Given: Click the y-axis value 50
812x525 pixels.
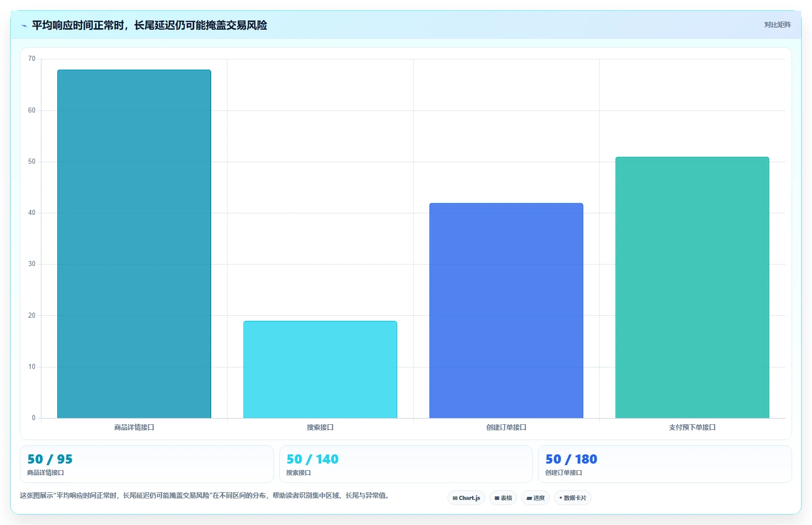Looking at the screenshot, I should click(x=32, y=162).
